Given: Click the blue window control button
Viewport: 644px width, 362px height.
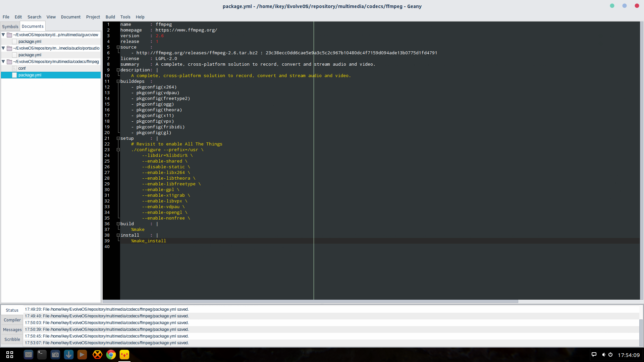Looking at the screenshot, I should pyautogui.click(x=625, y=6).
